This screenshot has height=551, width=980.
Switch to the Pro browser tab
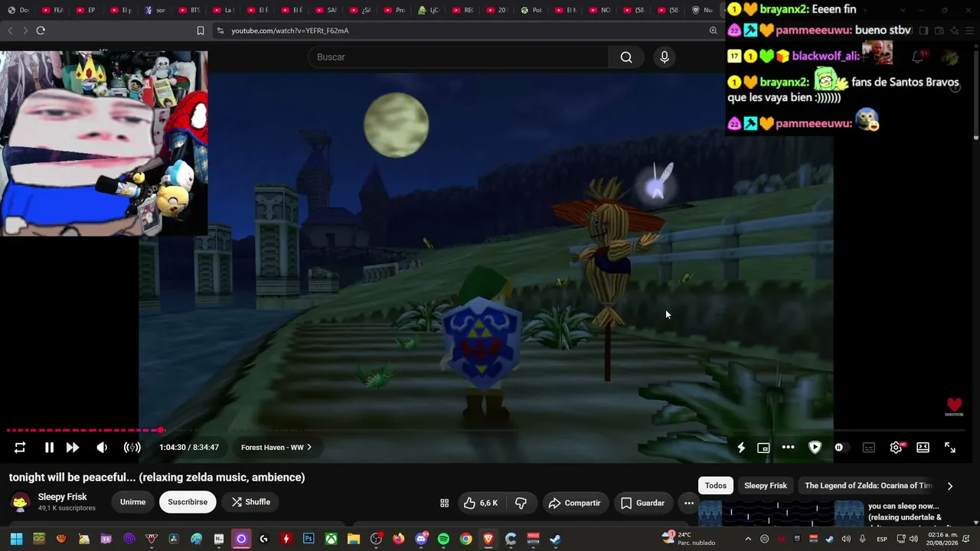tap(395, 10)
